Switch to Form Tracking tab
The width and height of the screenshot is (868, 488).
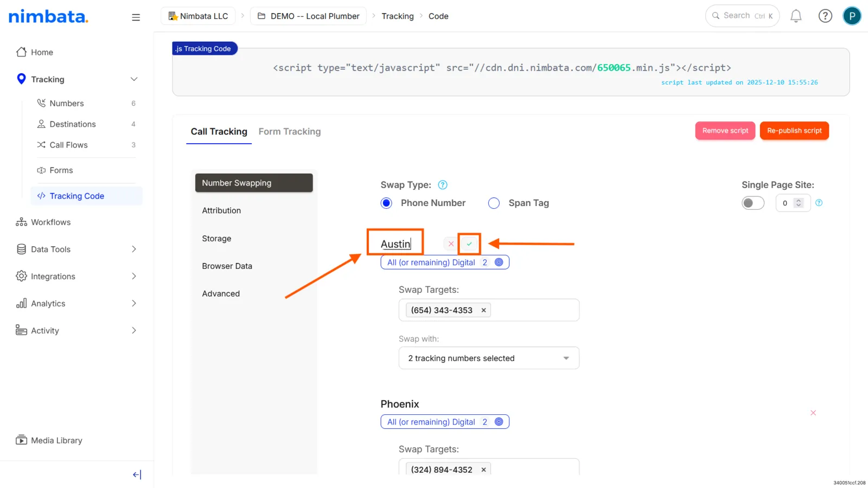[x=290, y=132]
